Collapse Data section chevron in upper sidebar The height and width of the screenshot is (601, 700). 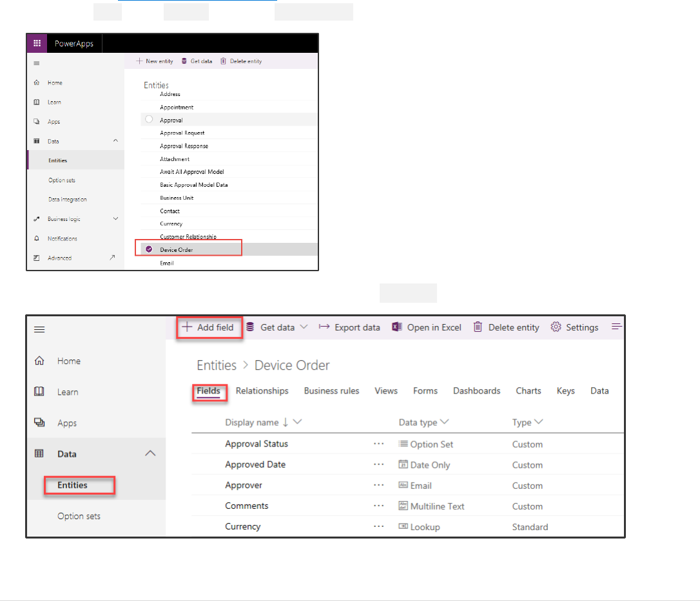(115, 140)
